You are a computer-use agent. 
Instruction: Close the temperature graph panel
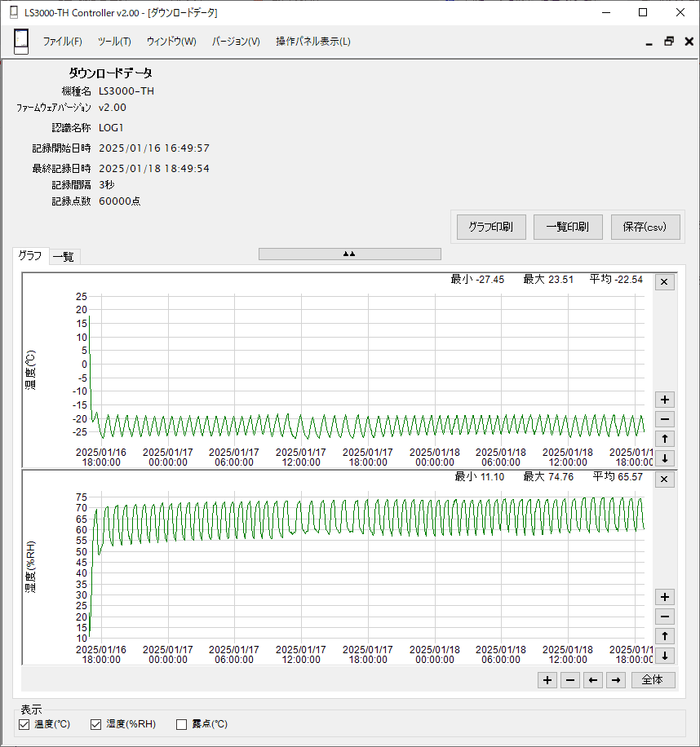(664, 282)
